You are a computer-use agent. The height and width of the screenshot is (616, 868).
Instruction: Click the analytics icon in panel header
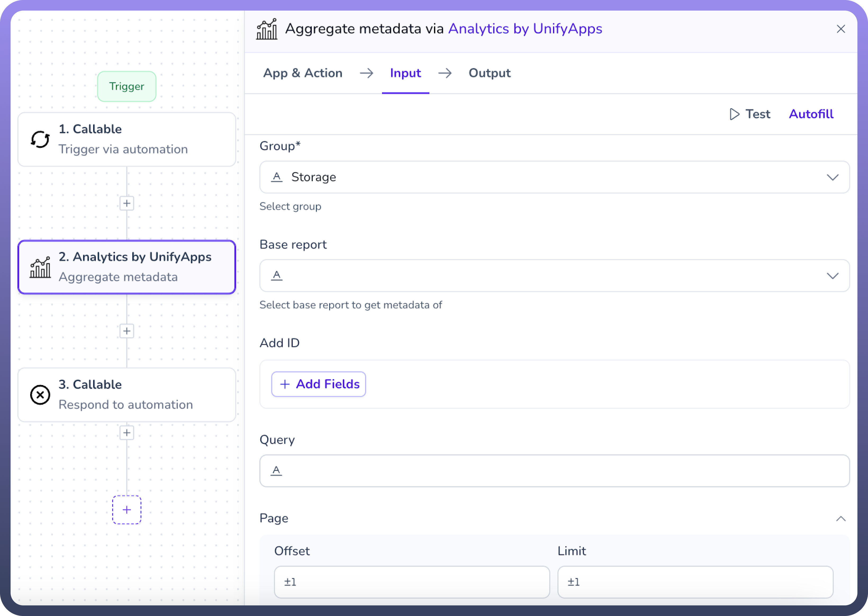tap(267, 29)
